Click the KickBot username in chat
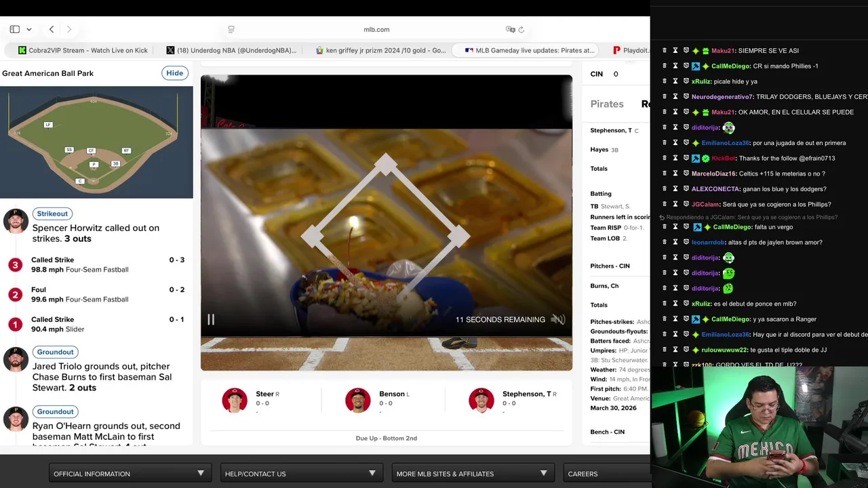The image size is (868, 488). [x=723, y=158]
